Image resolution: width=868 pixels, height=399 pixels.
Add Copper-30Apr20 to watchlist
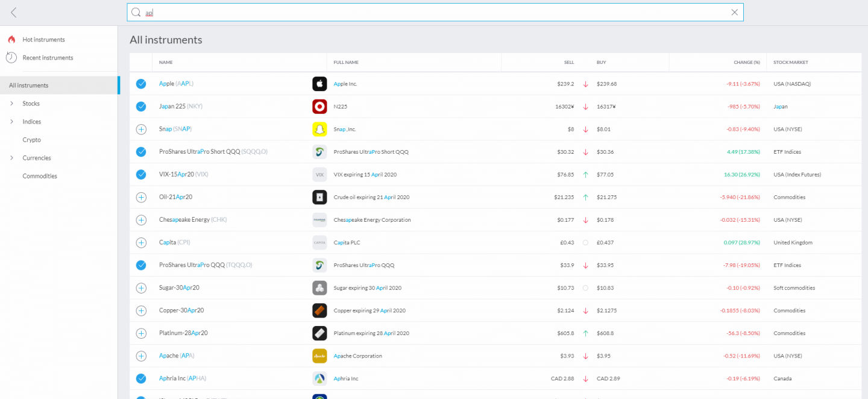(141, 310)
